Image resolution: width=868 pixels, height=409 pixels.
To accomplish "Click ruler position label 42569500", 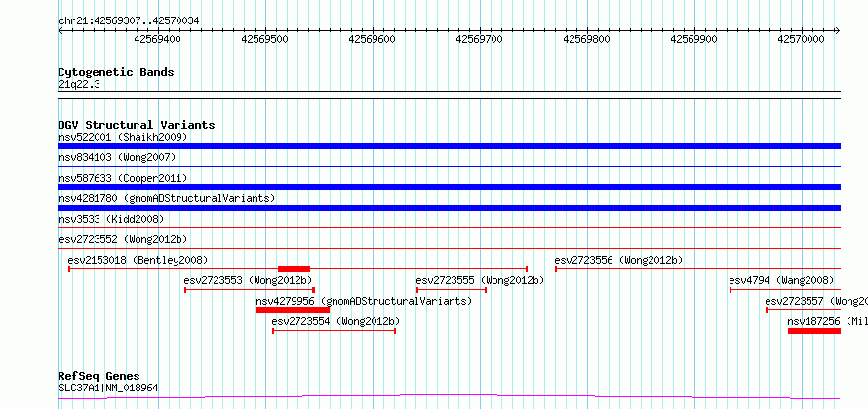I will pyautogui.click(x=265, y=39).
